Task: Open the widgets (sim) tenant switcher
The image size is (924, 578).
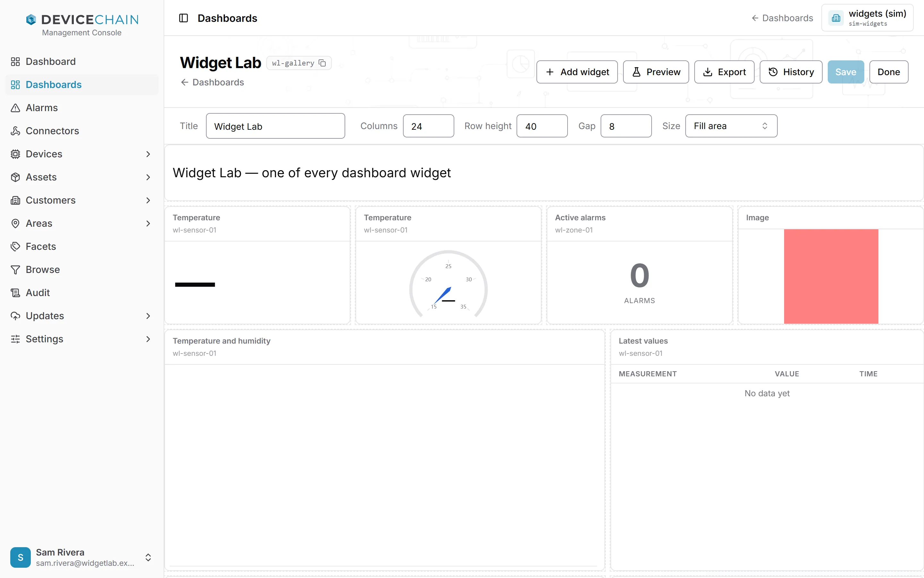Action: pos(867,18)
